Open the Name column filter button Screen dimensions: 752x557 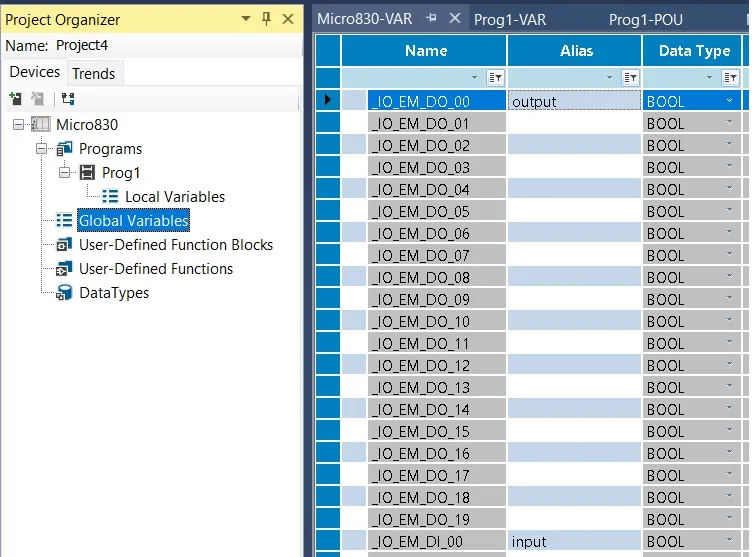pos(495,78)
